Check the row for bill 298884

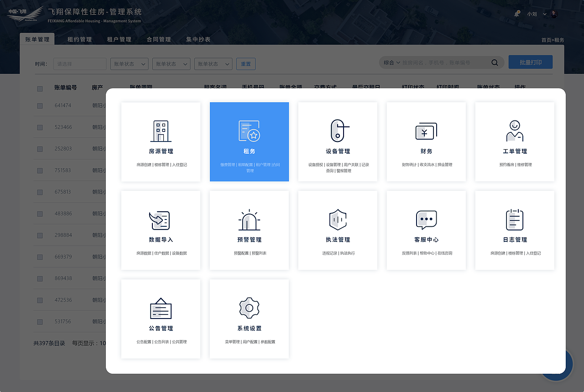(40, 235)
